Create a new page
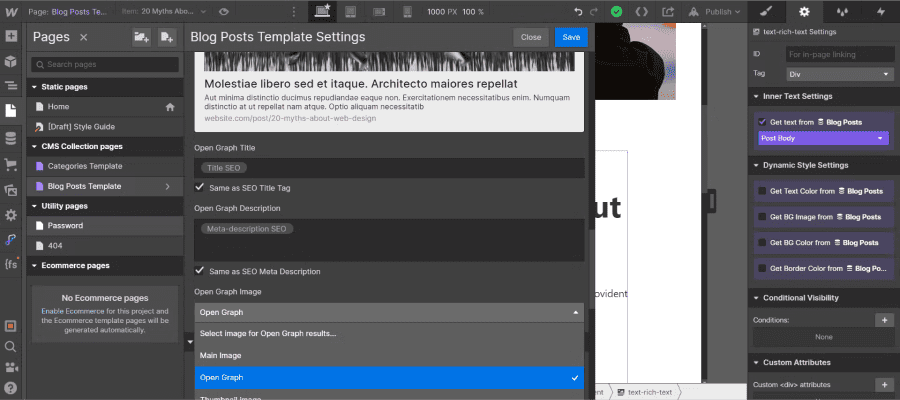 167,37
